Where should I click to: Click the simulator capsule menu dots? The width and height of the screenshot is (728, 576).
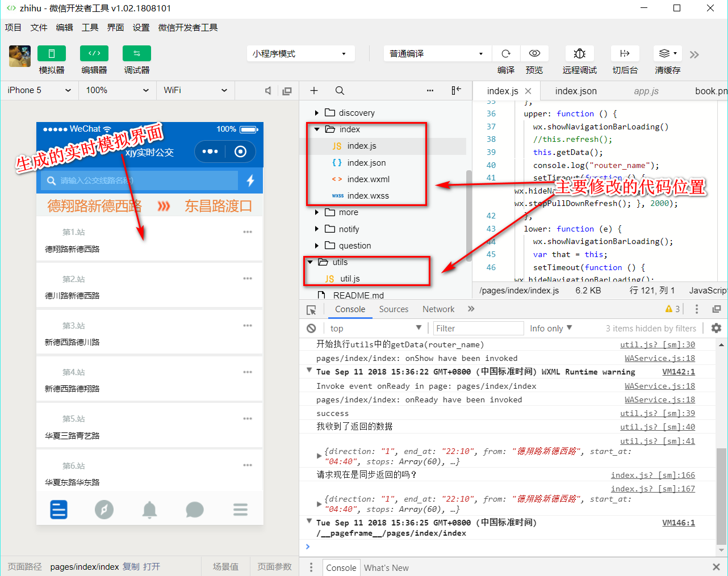click(210, 152)
